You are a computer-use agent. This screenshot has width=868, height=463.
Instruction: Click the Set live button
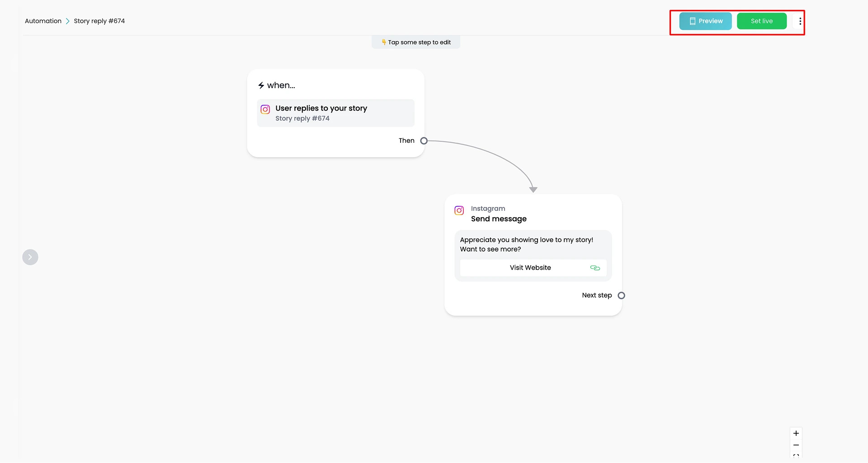(762, 21)
